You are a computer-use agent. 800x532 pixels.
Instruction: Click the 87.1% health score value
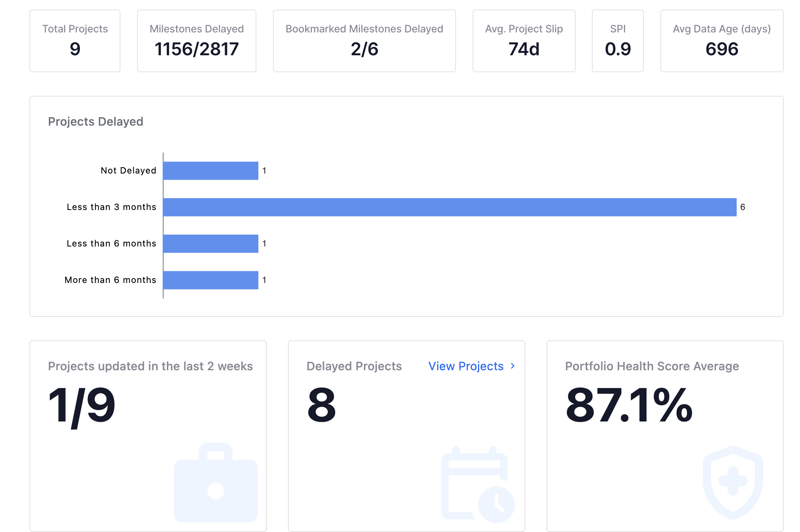point(628,405)
